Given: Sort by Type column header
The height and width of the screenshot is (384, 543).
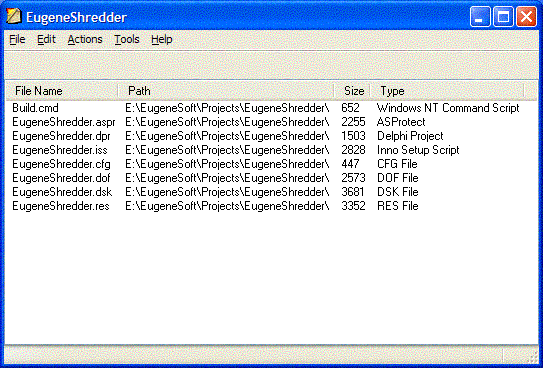Looking at the screenshot, I should click(447, 91).
